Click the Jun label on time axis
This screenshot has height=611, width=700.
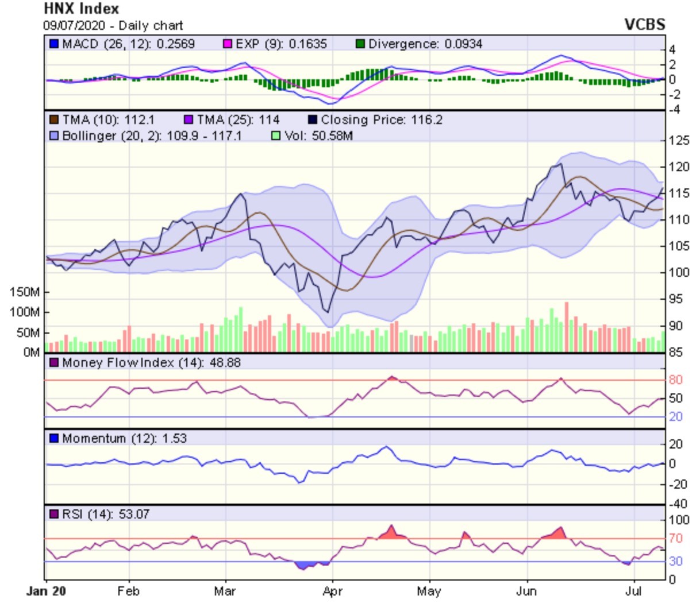tap(527, 591)
